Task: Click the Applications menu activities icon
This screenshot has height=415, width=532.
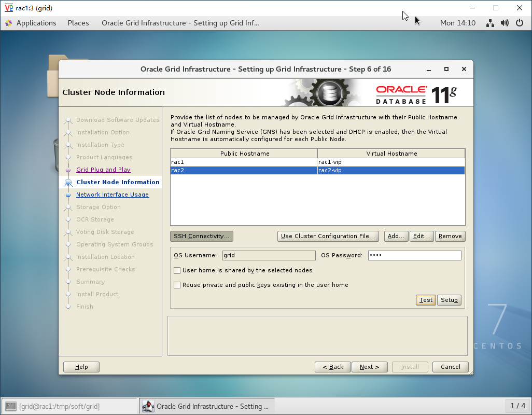Action: pyautogui.click(x=9, y=23)
